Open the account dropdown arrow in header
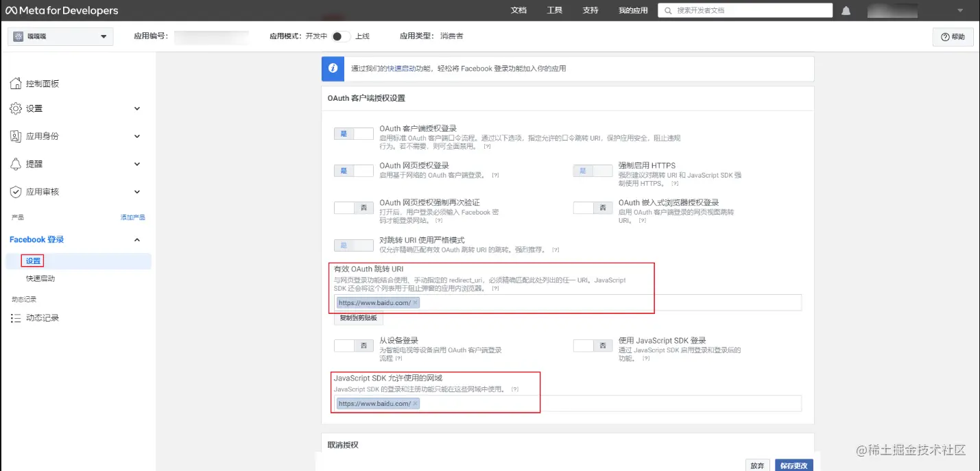The width and height of the screenshot is (980, 471). point(959,10)
